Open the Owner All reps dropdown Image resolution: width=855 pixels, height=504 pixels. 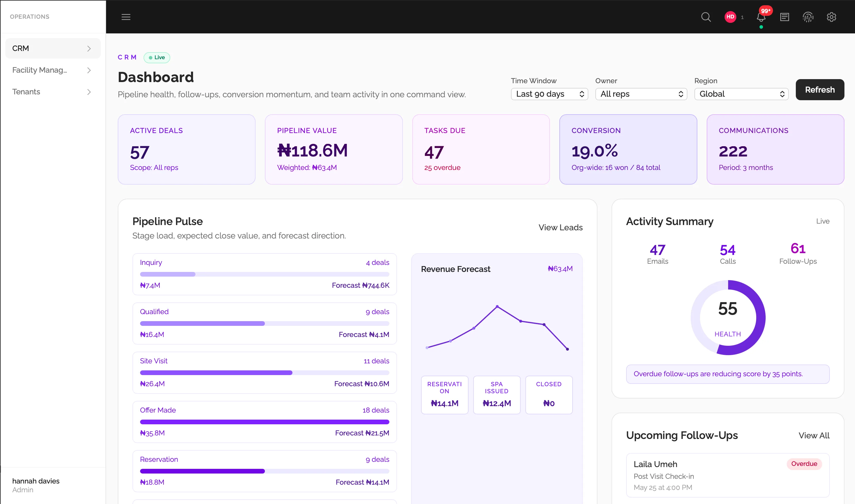tap(641, 94)
